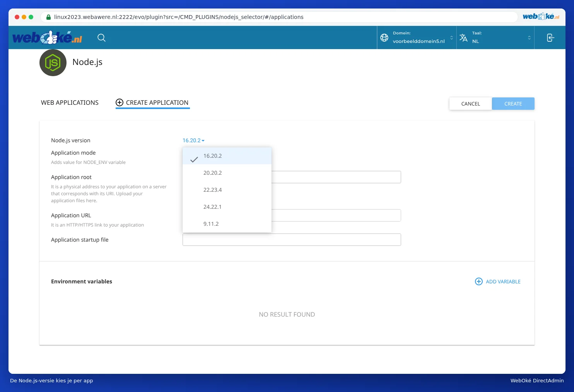Screen dimensions: 574x392
Task: Click the search magnifier icon in header
Action: pyautogui.click(x=101, y=37)
